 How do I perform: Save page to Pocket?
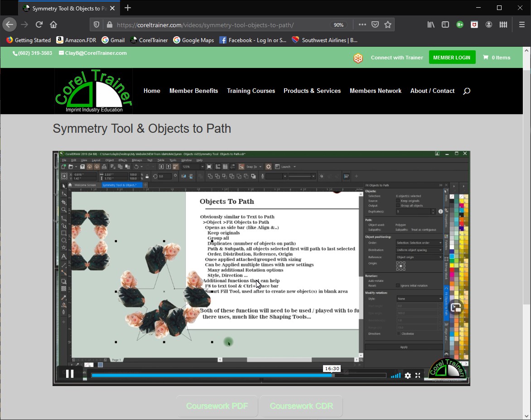[375, 24]
